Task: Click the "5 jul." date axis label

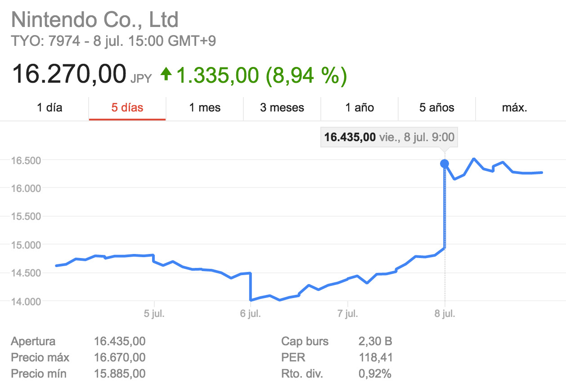Action: tap(154, 313)
